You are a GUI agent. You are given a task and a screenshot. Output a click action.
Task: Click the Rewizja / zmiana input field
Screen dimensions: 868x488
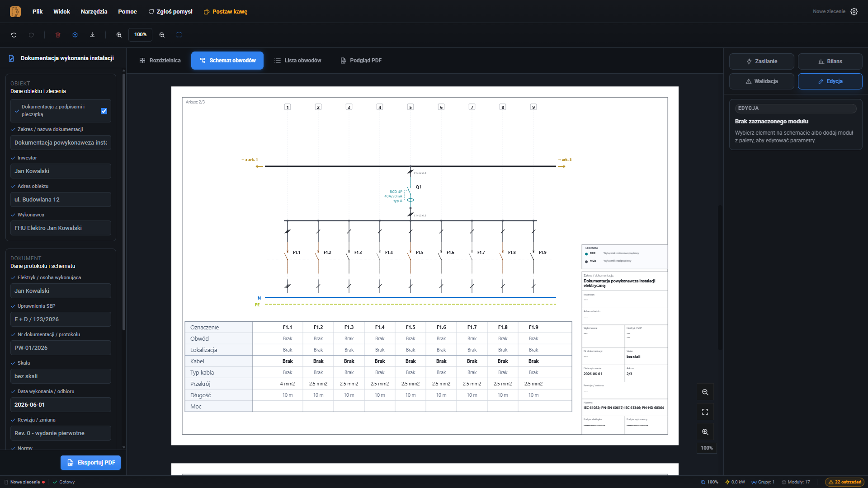click(61, 433)
